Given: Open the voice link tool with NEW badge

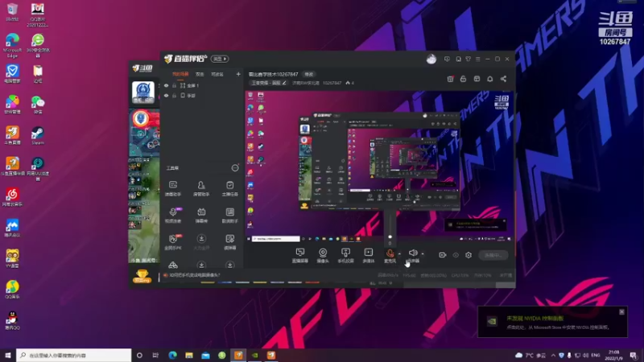Looking at the screenshot, I should [x=173, y=215].
